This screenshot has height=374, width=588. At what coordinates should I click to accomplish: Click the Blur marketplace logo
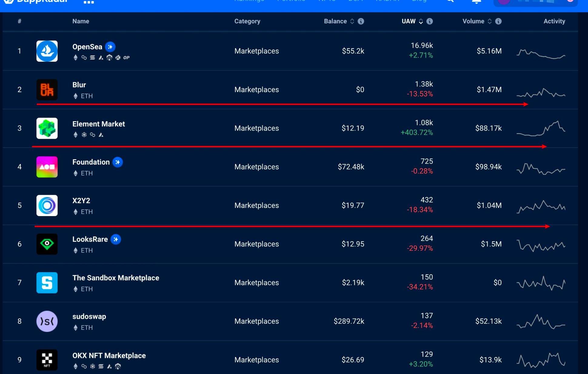click(x=47, y=90)
